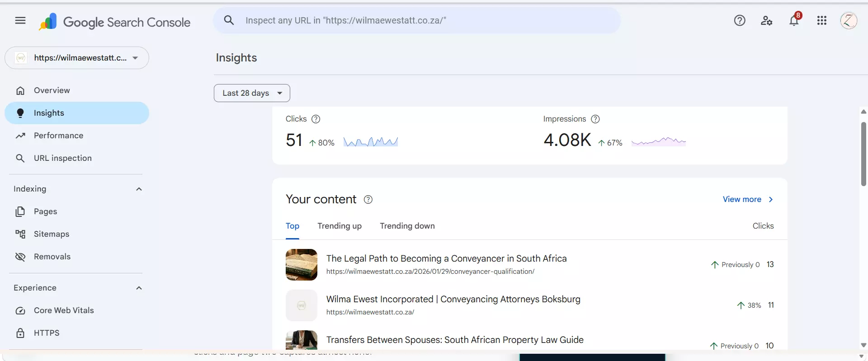Click the help icon beside Impressions
868x361 pixels.
[595, 119]
